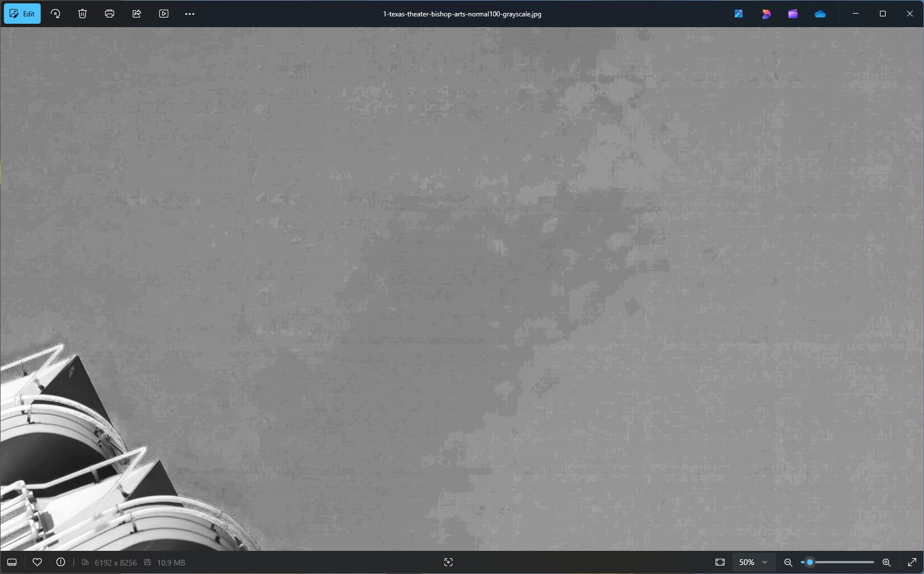Delete the photo using the trash icon

(x=82, y=14)
